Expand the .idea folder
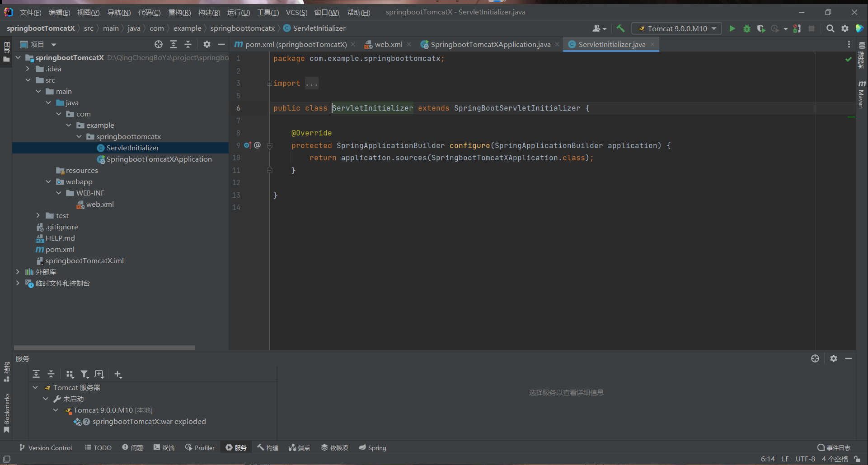868x465 pixels. [28, 69]
